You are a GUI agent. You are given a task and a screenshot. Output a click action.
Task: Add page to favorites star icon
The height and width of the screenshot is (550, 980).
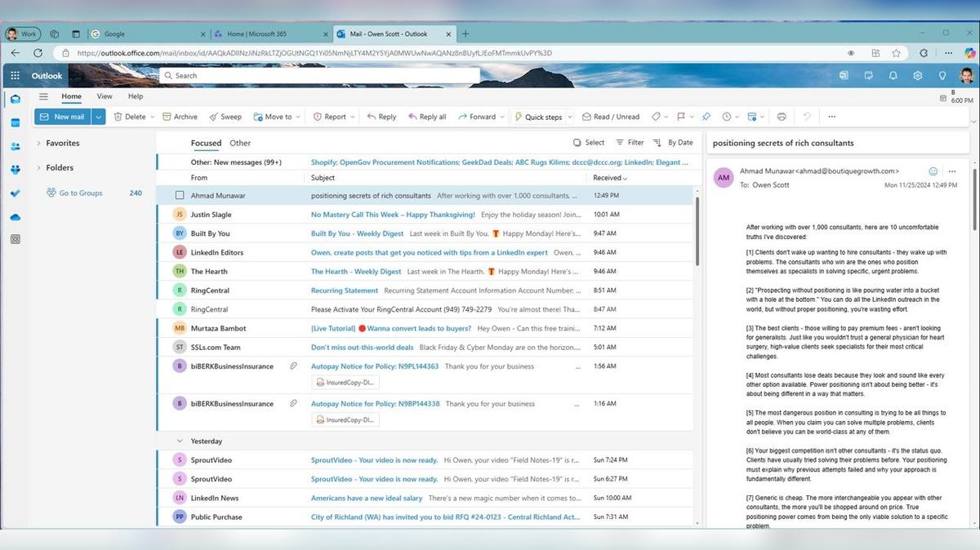point(896,53)
